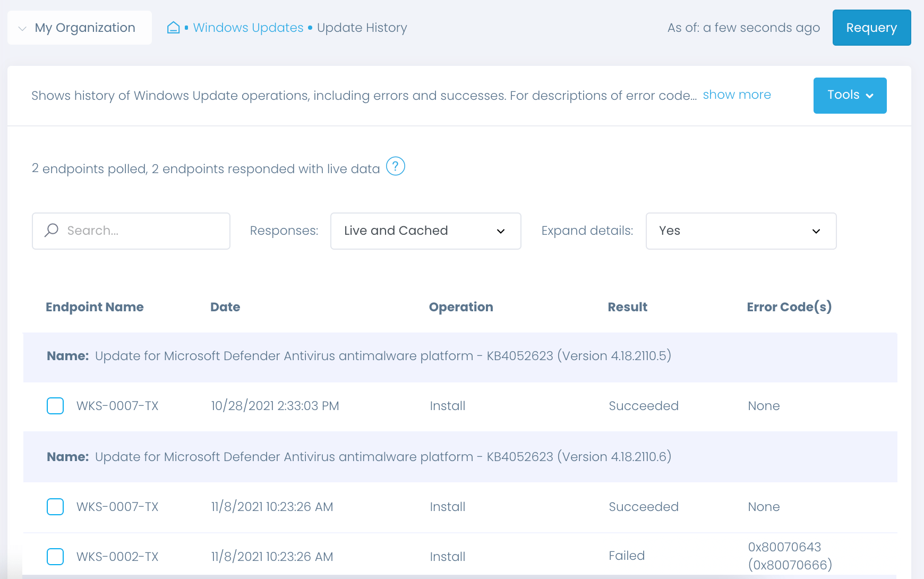
Task: Click the show more link
Action: [x=737, y=95]
